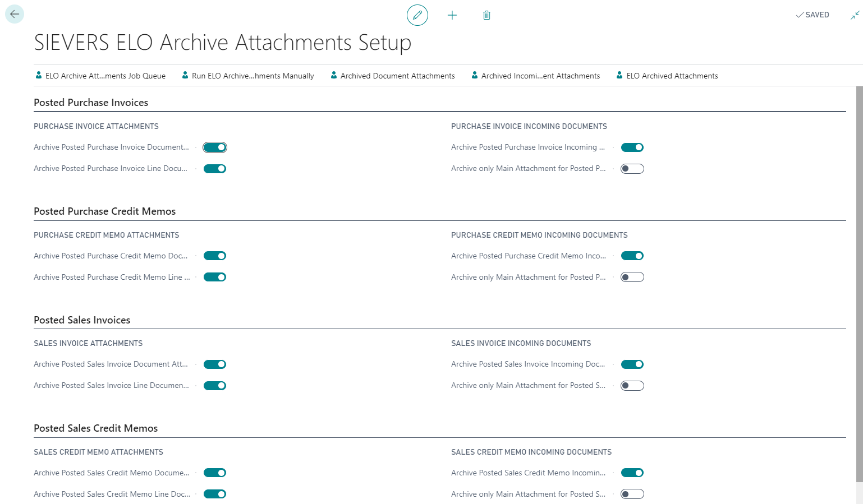
Task: Open Archived Document Attachments
Action: tap(392, 76)
